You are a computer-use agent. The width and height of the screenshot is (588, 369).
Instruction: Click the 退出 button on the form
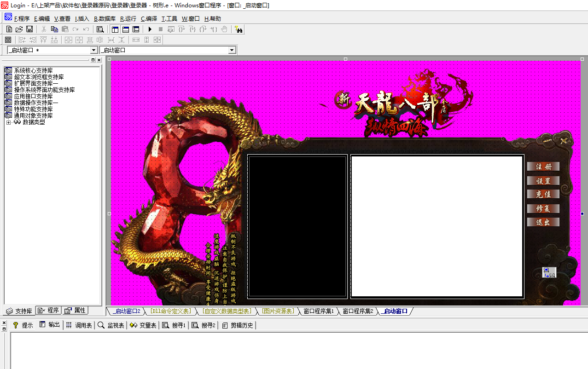pyautogui.click(x=543, y=222)
